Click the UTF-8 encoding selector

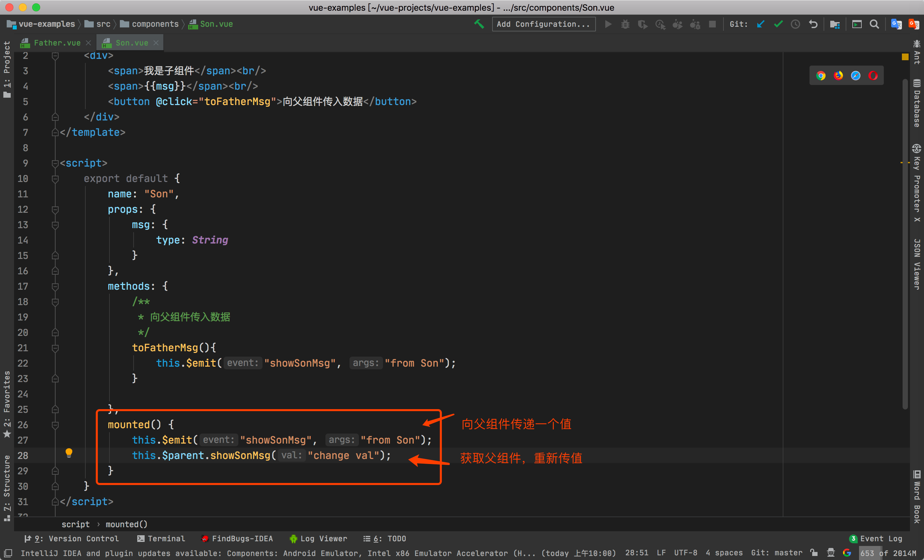[686, 553]
